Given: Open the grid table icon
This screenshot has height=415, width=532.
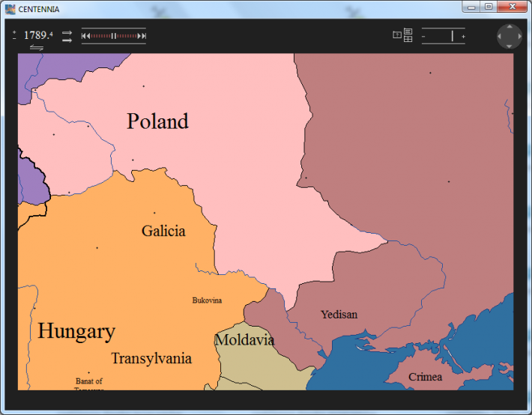Looking at the screenshot, I should (408, 39).
